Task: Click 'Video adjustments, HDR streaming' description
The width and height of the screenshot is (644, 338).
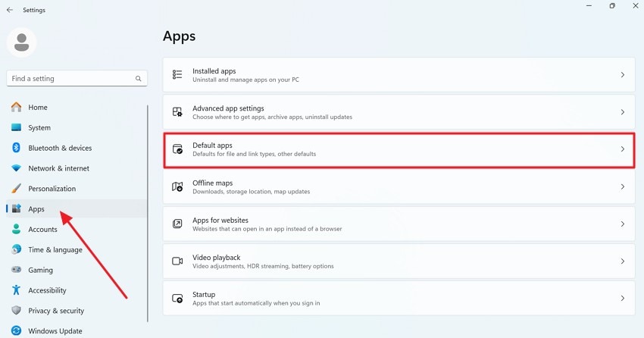Action: pyautogui.click(x=263, y=266)
